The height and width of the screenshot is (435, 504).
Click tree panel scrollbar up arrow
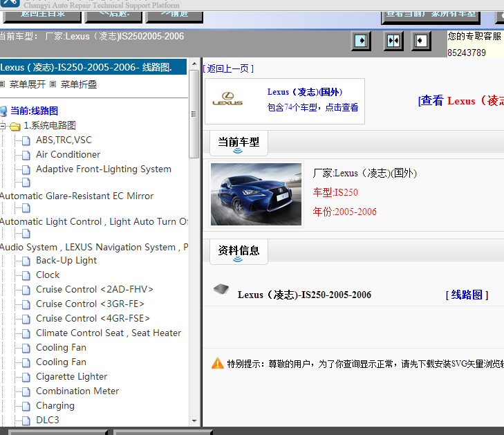194,64
